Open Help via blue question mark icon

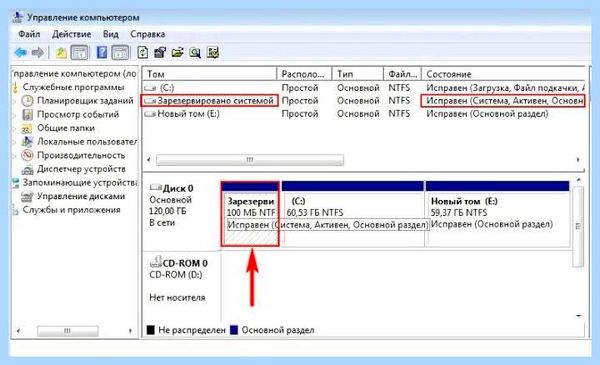101,52
